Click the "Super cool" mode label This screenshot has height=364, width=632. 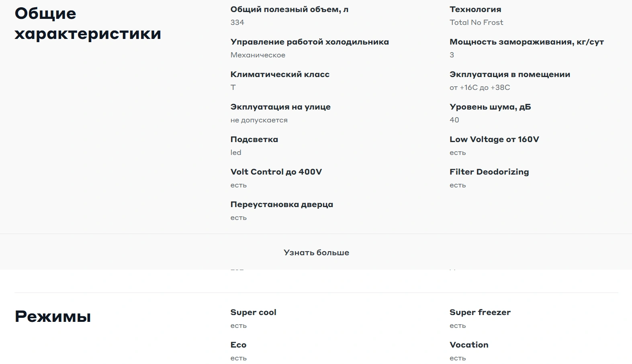pos(253,312)
